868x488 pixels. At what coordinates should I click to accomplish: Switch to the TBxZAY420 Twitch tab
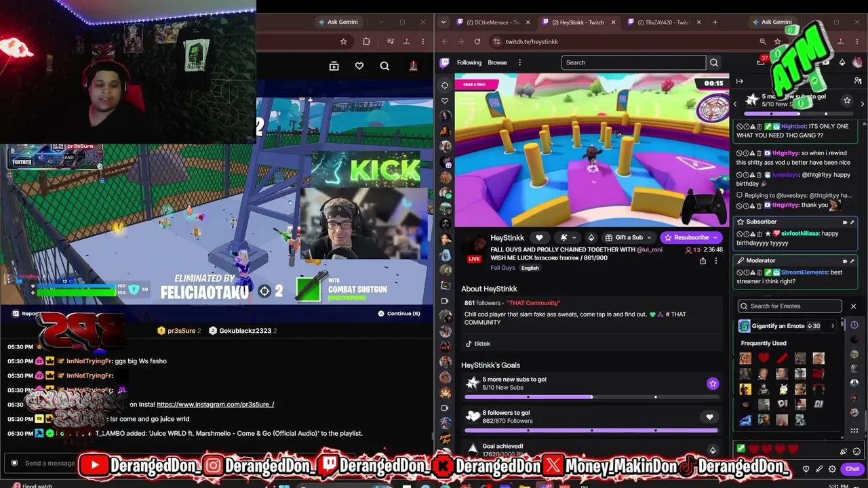664,22
